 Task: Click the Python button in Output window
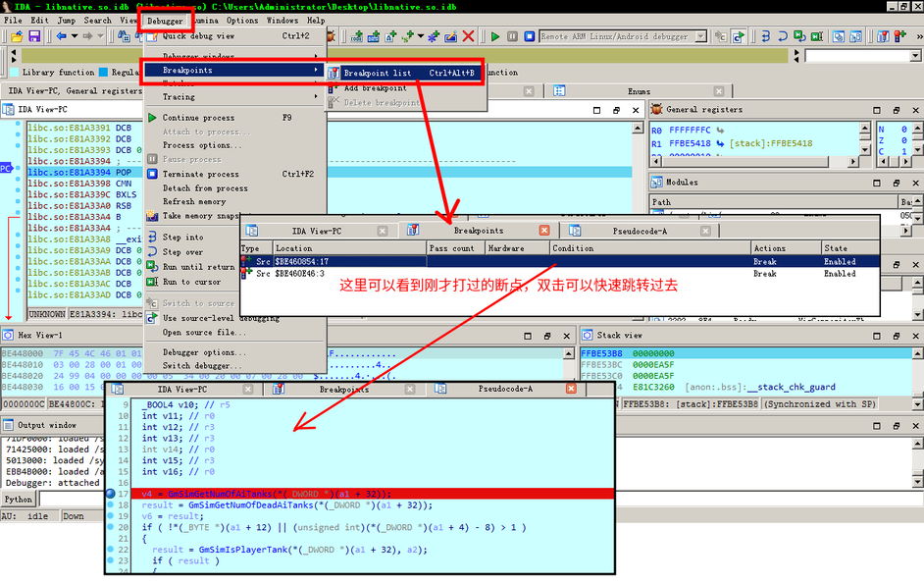[x=19, y=500]
